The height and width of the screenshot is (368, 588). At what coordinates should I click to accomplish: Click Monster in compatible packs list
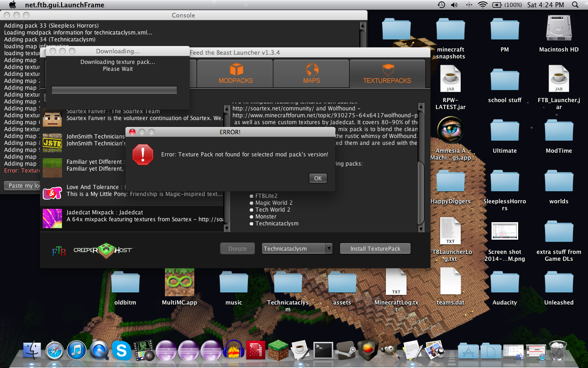coord(266,216)
